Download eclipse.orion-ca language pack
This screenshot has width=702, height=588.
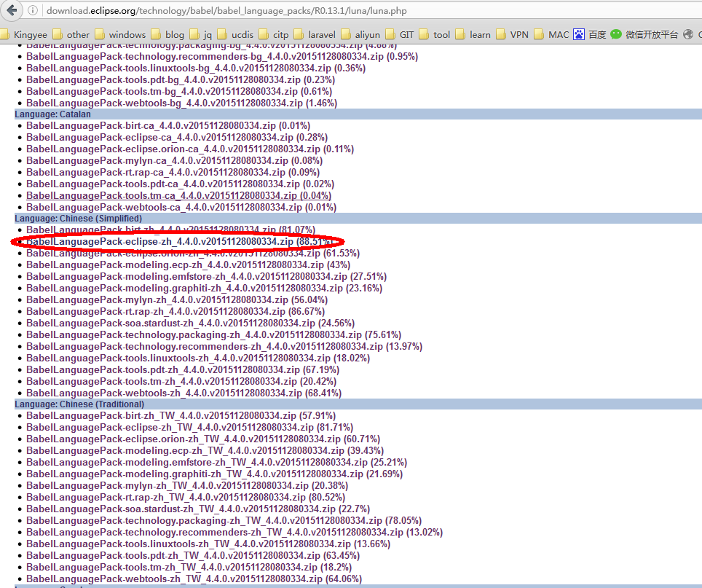point(190,149)
